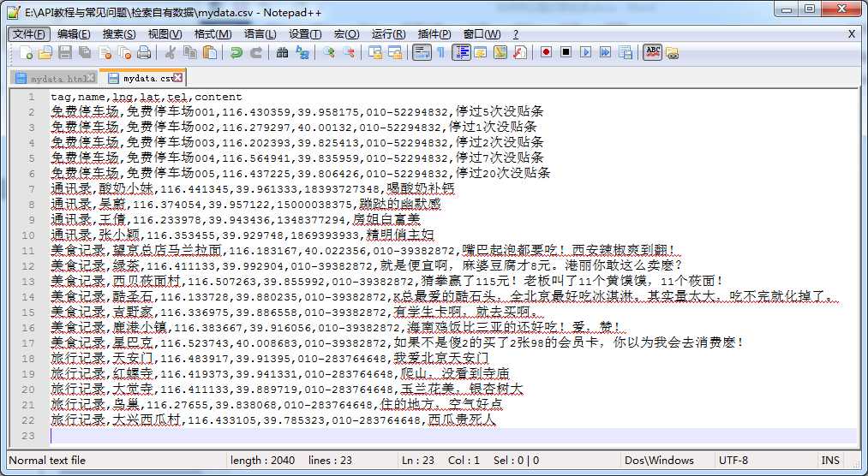Close document via X beside menu bar
The width and height of the screenshot is (868, 476).
click(x=852, y=33)
